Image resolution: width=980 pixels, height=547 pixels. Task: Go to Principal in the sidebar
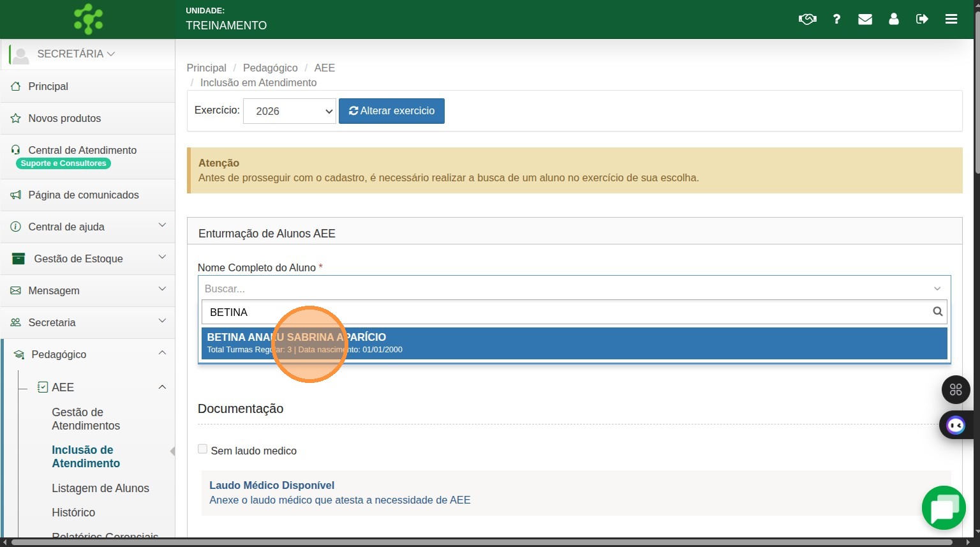tap(48, 86)
